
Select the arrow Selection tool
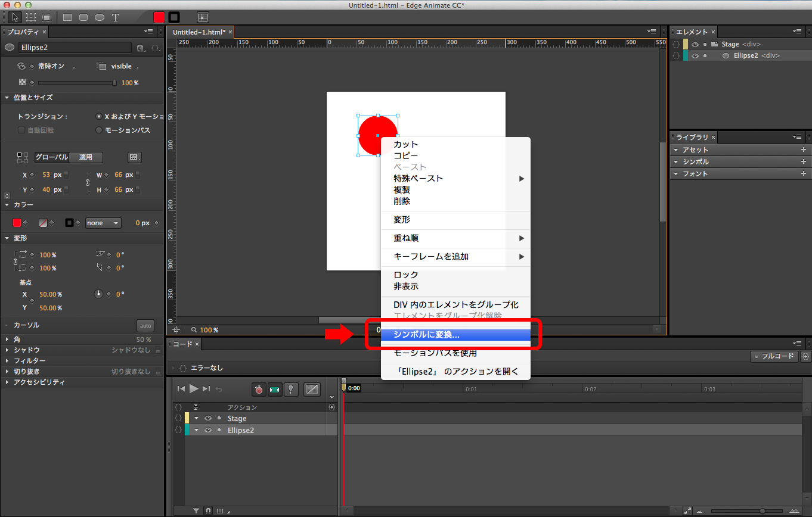[x=14, y=17]
